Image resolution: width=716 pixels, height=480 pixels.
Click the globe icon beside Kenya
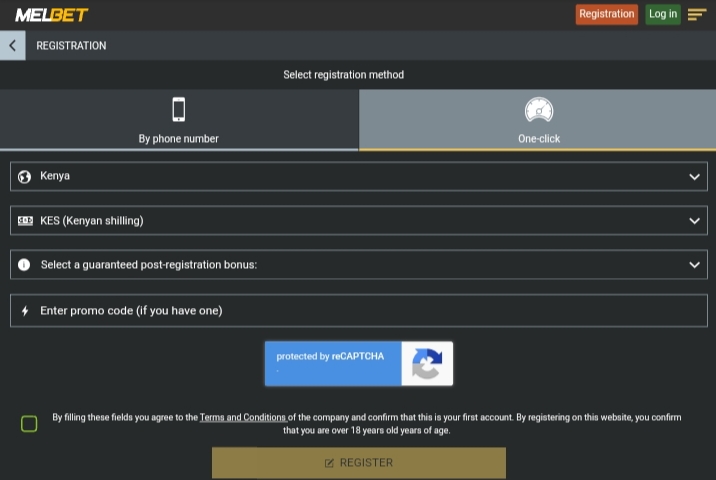24,176
